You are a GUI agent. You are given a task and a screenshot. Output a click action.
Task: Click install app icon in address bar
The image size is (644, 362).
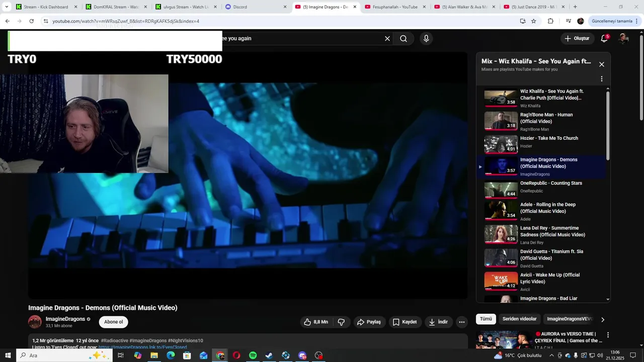point(523,21)
